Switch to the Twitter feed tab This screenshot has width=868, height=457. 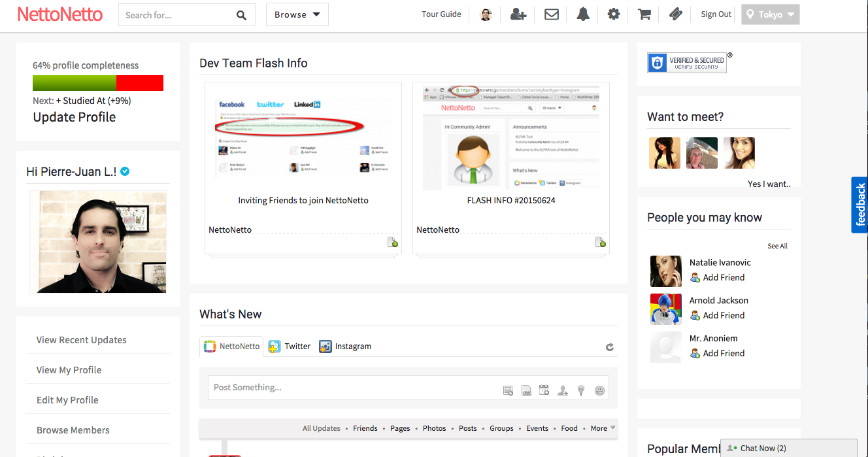(290, 347)
